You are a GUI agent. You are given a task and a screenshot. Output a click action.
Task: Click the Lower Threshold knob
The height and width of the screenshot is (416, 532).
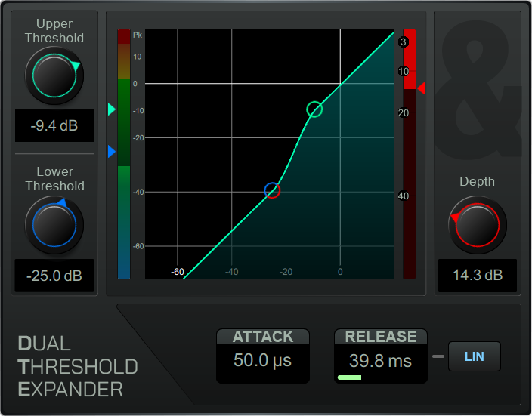click(x=54, y=225)
